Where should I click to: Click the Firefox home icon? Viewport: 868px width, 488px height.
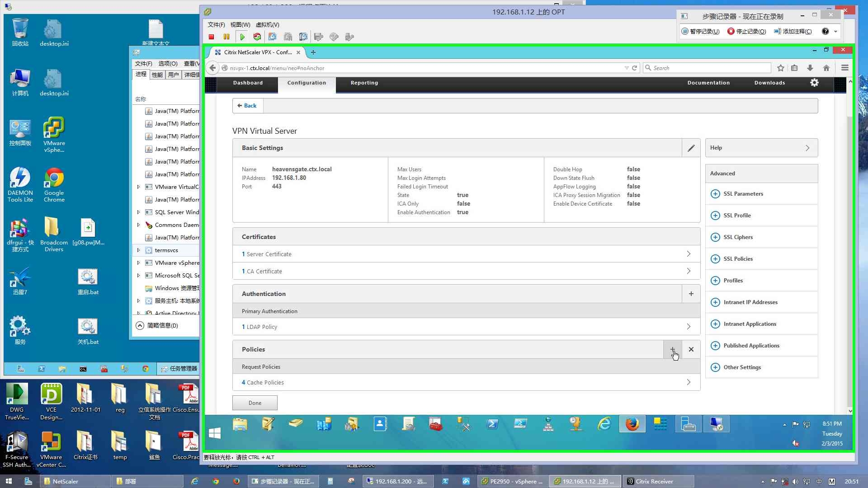pyautogui.click(x=826, y=68)
